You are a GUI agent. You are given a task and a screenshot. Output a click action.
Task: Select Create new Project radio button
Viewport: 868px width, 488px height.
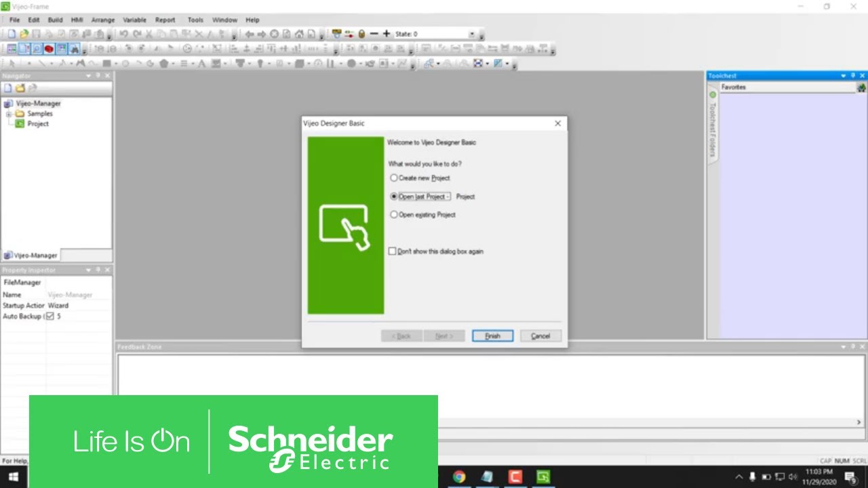click(394, 178)
